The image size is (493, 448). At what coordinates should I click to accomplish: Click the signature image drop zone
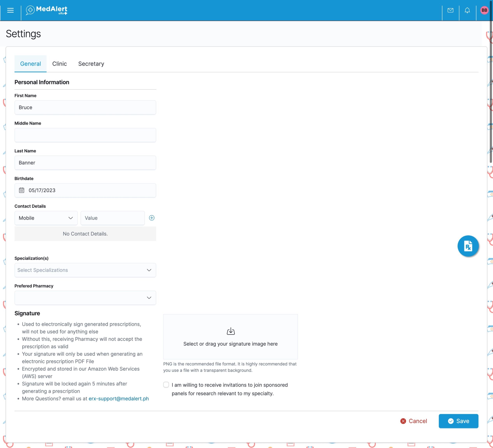[230, 337]
